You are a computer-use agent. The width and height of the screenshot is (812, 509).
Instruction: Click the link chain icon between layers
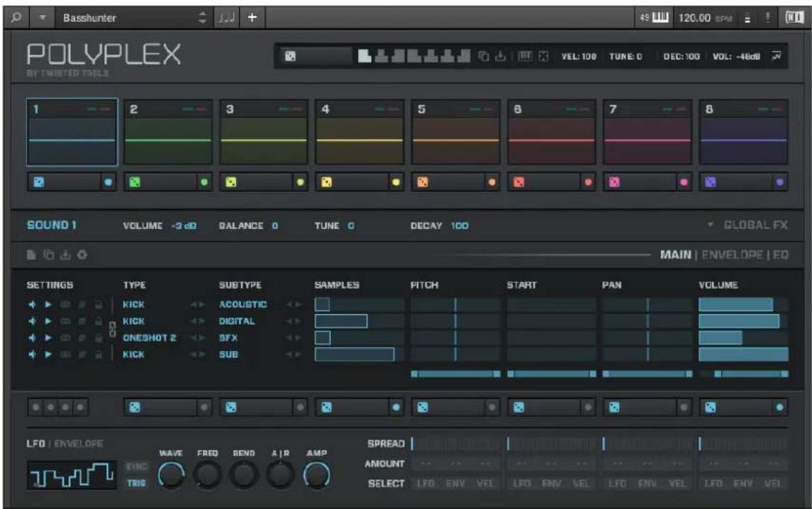pyautogui.click(x=112, y=330)
